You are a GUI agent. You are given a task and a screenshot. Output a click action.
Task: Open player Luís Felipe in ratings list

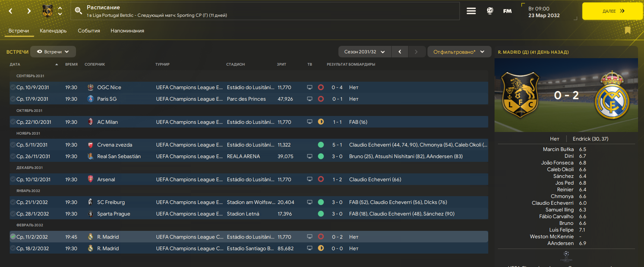(x=561, y=230)
